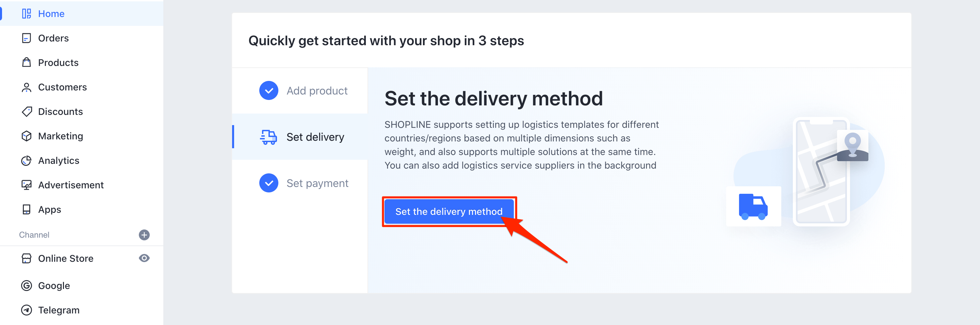This screenshot has height=325, width=980.
Task: Open Online Store channel in sidebar
Action: tap(65, 258)
